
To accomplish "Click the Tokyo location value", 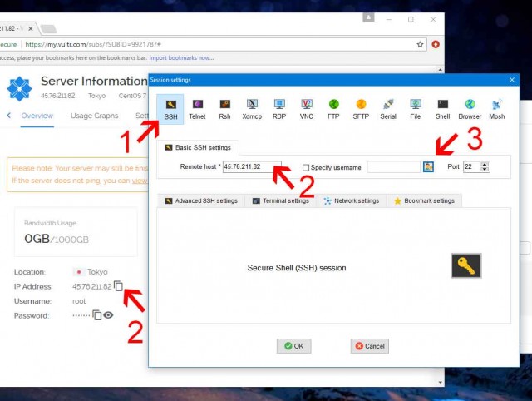I will 97,272.
